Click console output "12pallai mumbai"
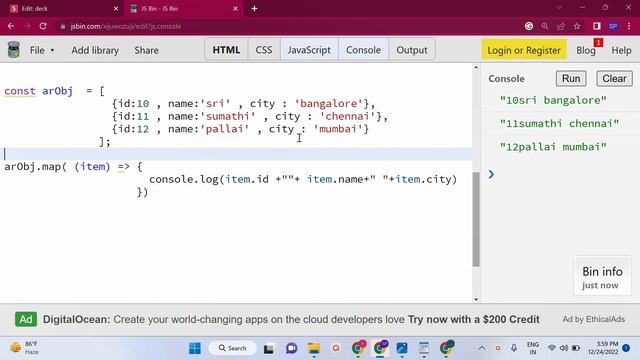This screenshot has width=640, height=360. [x=553, y=147]
